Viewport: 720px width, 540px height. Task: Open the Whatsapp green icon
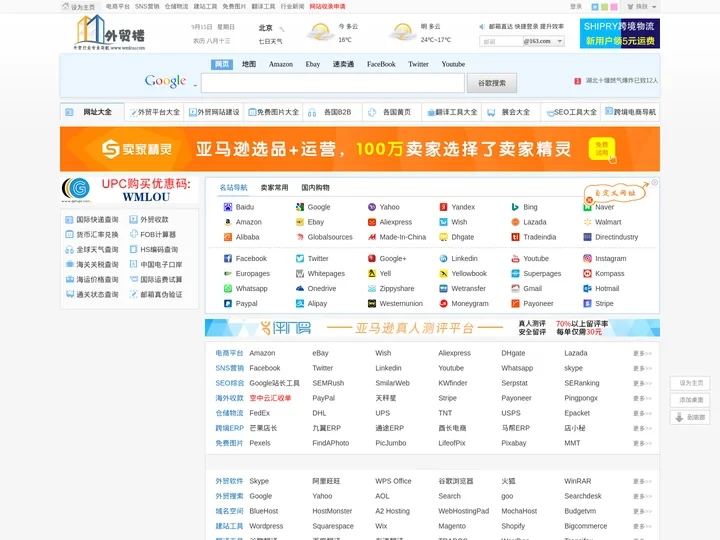tap(227, 288)
